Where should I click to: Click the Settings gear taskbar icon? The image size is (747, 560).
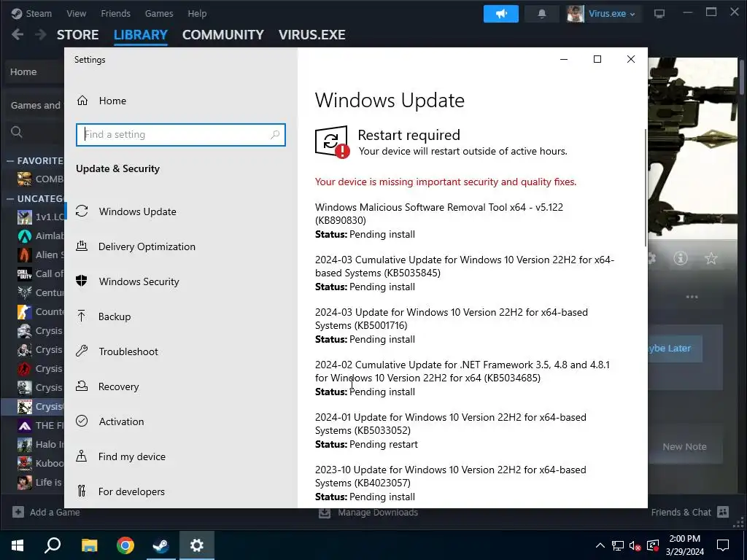click(197, 545)
